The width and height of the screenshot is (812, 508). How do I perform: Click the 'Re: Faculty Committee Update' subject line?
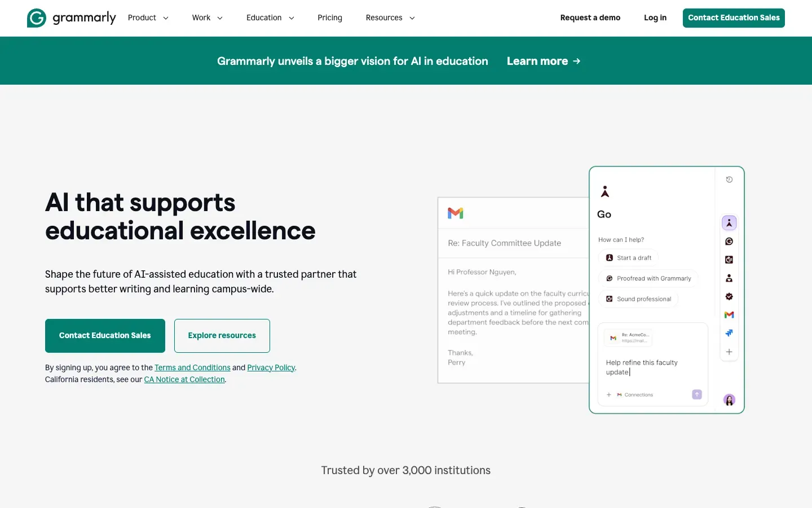(505, 243)
